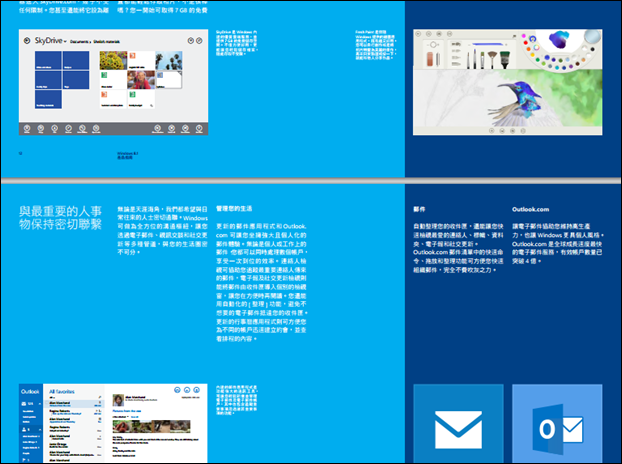Click the flag icon in Outlook sidebar

[x=24, y=460]
